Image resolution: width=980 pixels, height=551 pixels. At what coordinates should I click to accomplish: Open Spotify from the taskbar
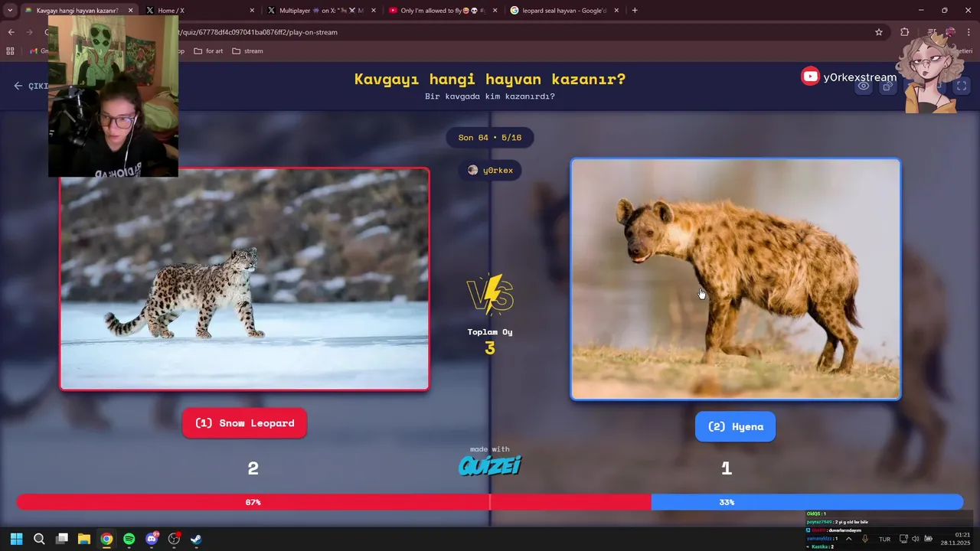[x=129, y=539]
